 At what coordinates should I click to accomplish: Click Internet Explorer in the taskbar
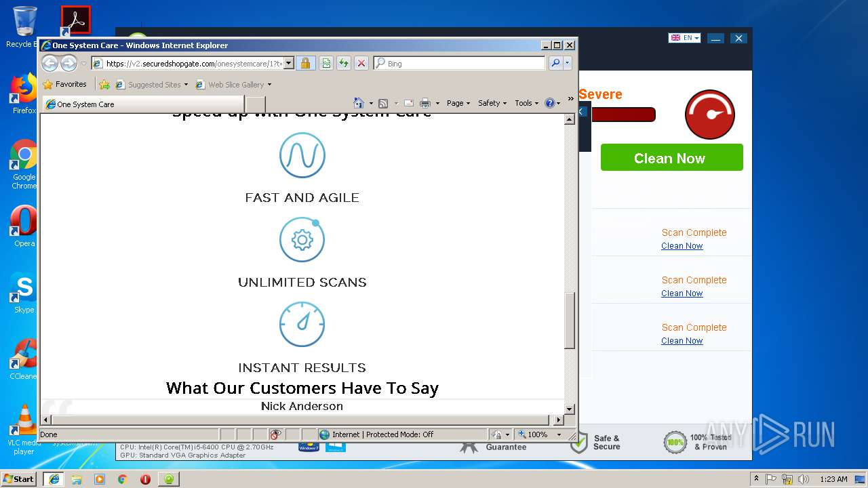tap(54, 479)
